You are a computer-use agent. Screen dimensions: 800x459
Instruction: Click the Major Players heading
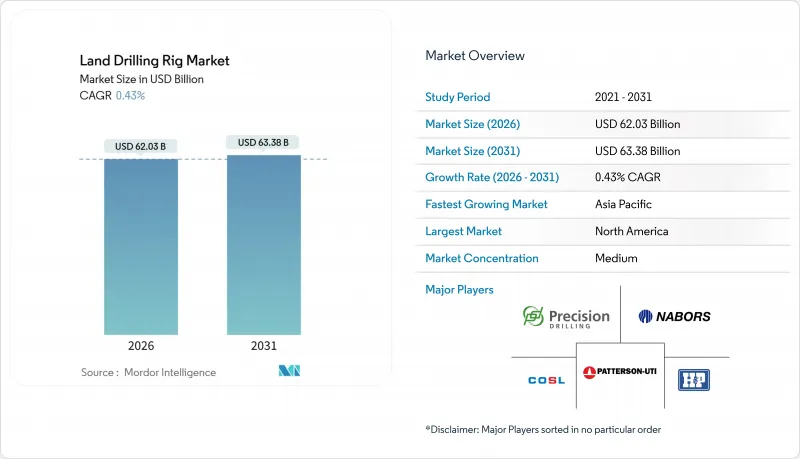tap(459, 290)
